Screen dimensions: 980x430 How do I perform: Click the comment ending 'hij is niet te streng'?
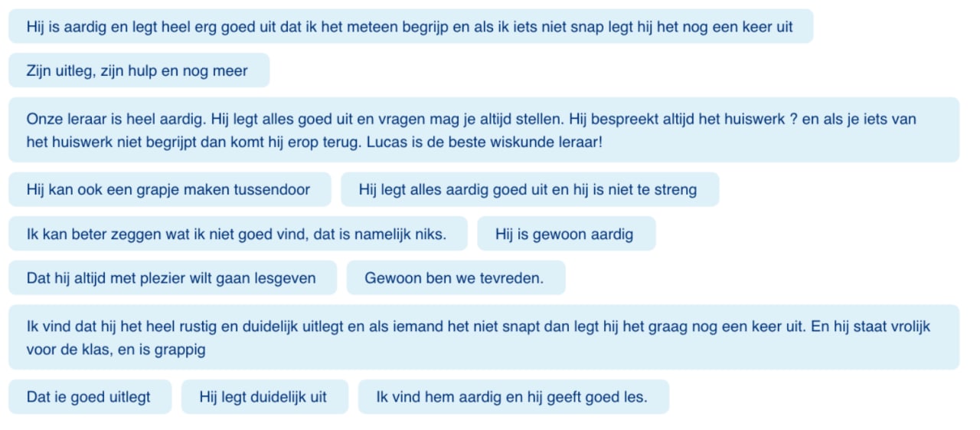[528, 189]
